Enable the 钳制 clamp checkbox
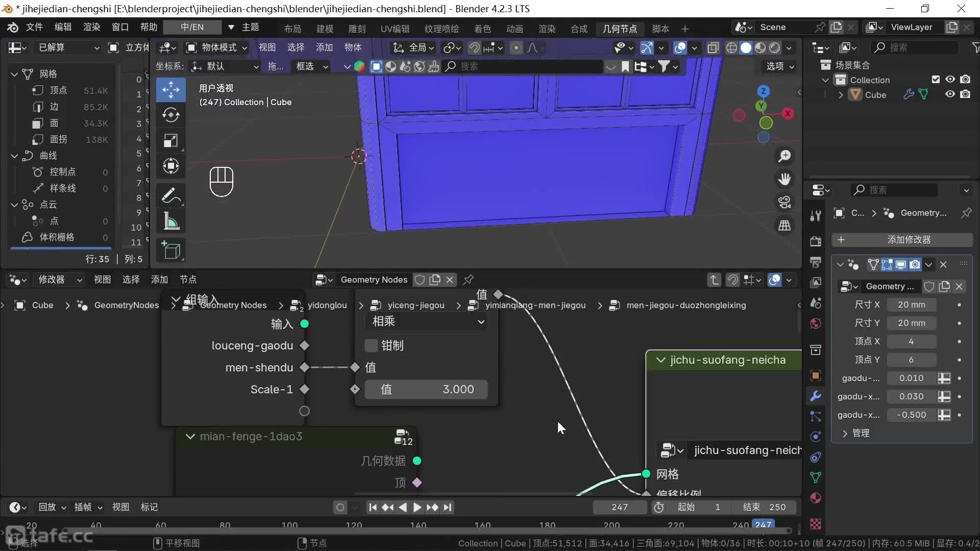The width and height of the screenshot is (980, 551). [372, 345]
